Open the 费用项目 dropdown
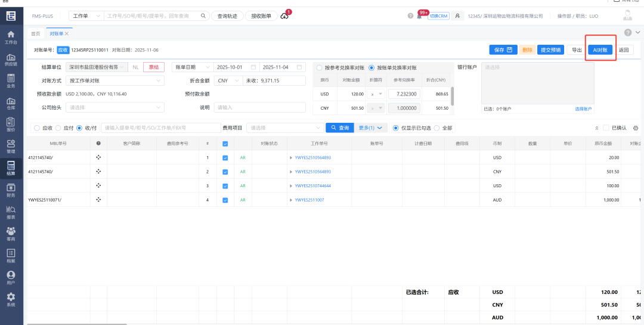 285,128
